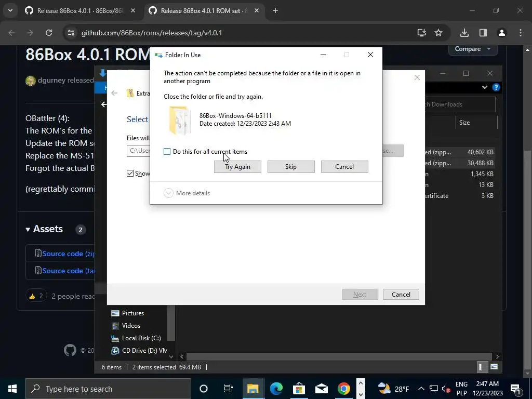The image size is (532, 399).
Task: Open dgurney's profile link
Action: point(51,80)
